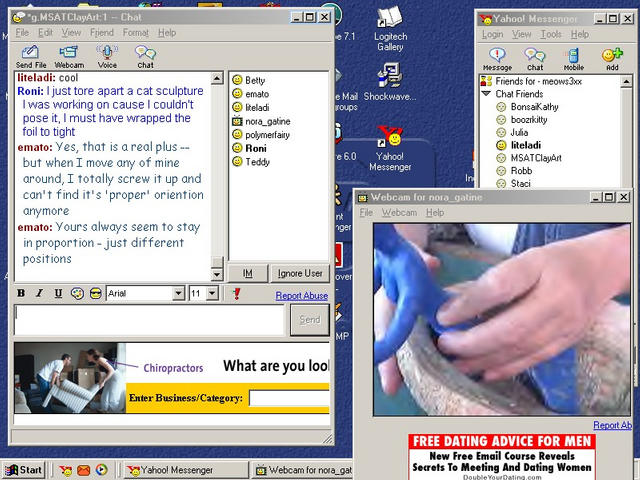
Task: Open the Arial font dropdown
Action: (x=178, y=293)
